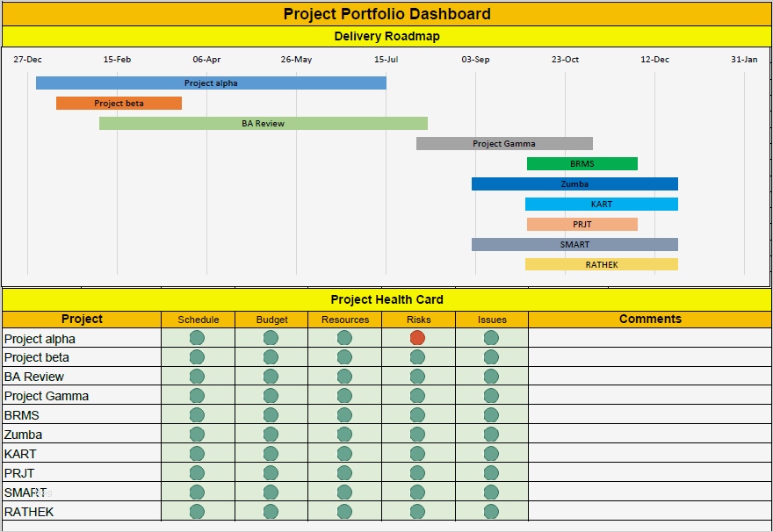Viewport: 773px width, 532px height.
Task: Select the Project alpha row label
Action: tap(40, 338)
